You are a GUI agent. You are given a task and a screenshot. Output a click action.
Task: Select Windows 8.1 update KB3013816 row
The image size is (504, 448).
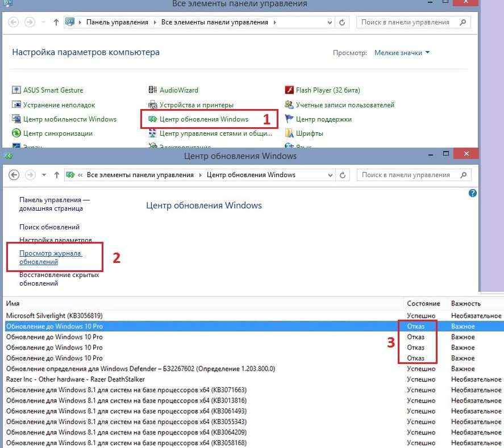pos(253,400)
